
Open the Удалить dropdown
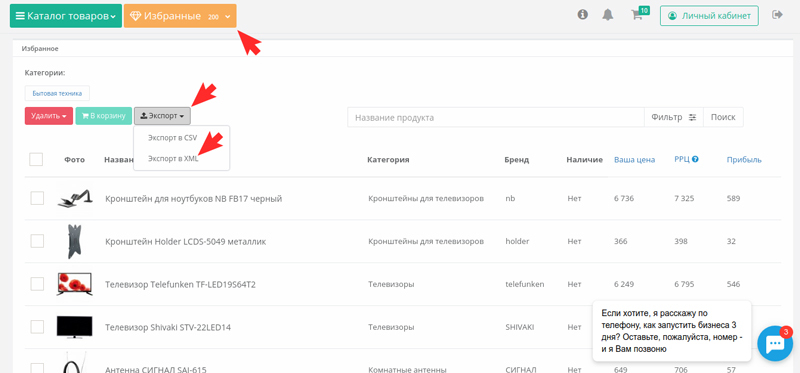[x=49, y=116]
